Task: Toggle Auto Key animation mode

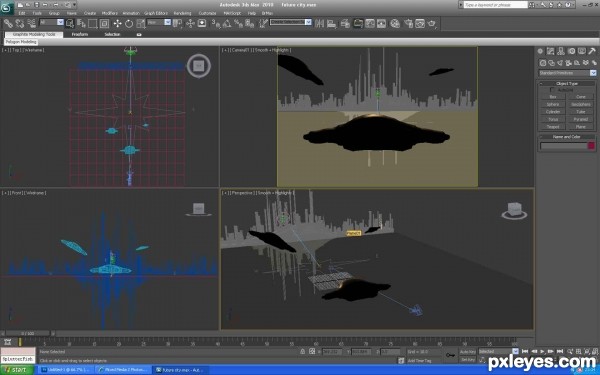Action: (468, 352)
